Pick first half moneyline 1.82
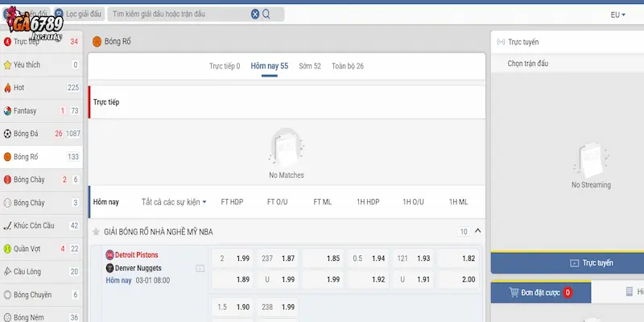Screen dimensions: 644x322 tap(458, 258)
